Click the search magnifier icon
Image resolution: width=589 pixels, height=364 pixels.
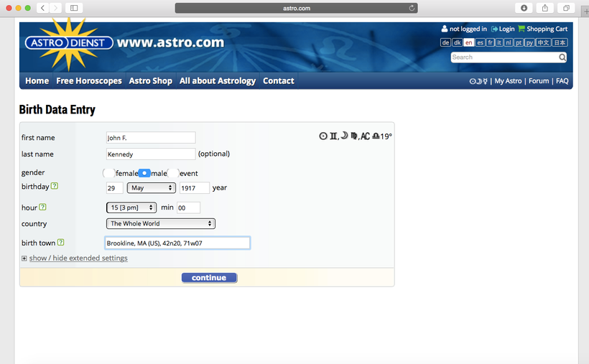(x=562, y=57)
